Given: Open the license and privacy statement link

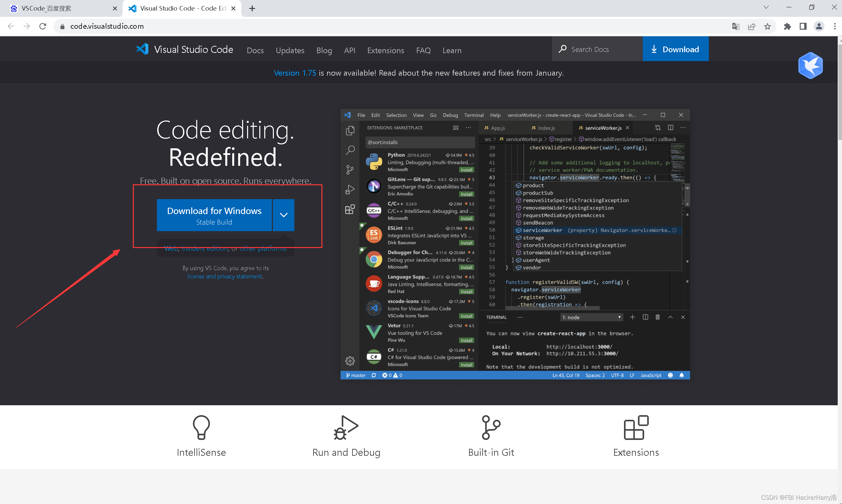Looking at the screenshot, I should (x=225, y=276).
